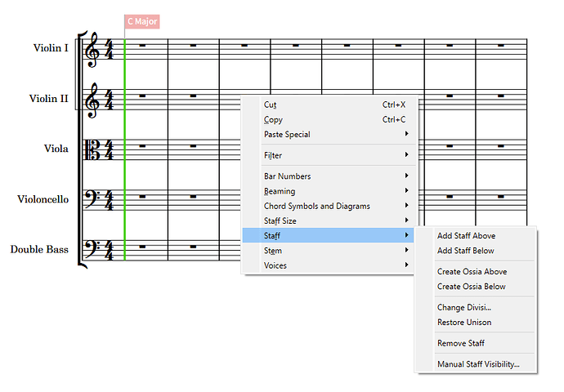Choose Cut from the context menu
This screenshot has height=392, width=564.
(271, 105)
